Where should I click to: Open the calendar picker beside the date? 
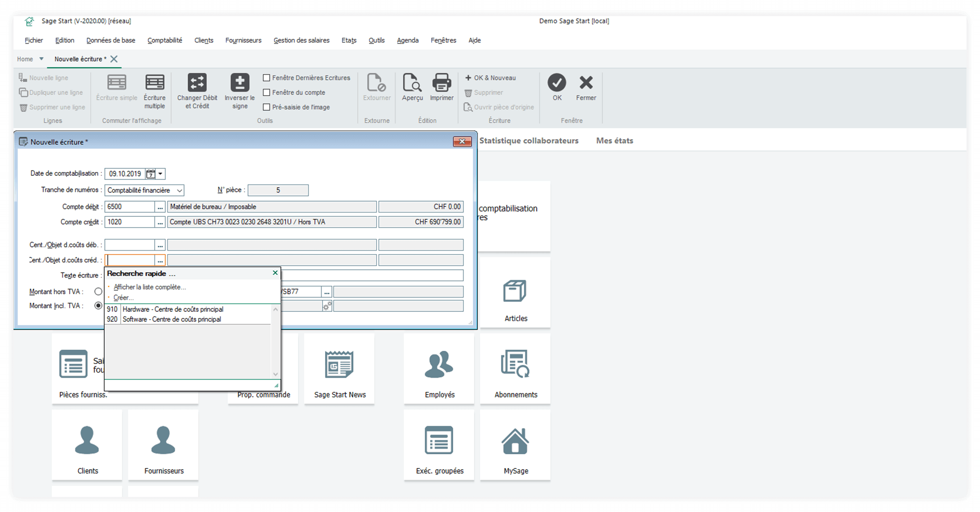pos(150,174)
